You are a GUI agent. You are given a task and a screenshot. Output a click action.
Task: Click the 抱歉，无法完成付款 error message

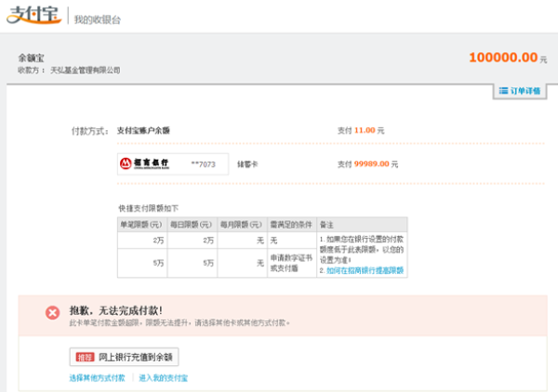pyautogui.click(x=116, y=309)
